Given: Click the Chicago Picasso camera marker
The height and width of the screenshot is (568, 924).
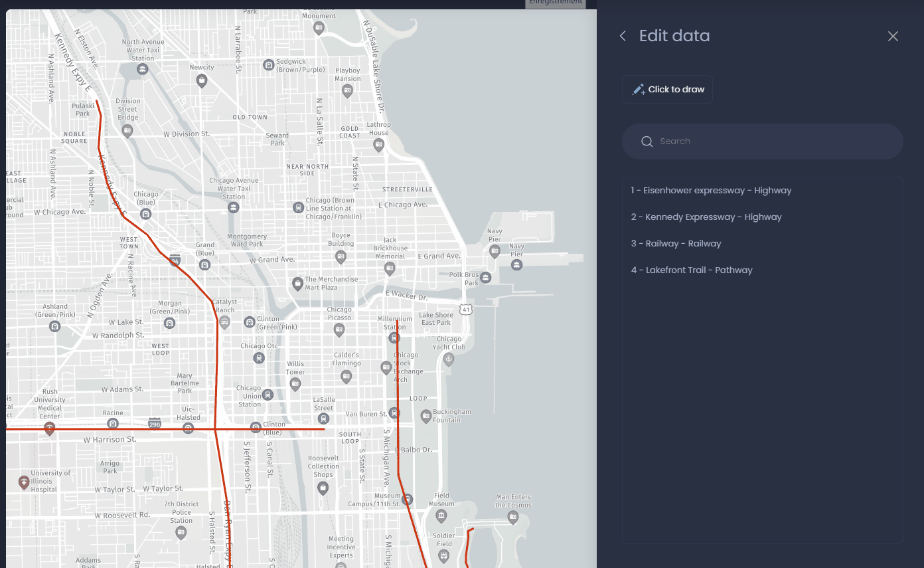Looking at the screenshot, I should [x=339, y=329].
